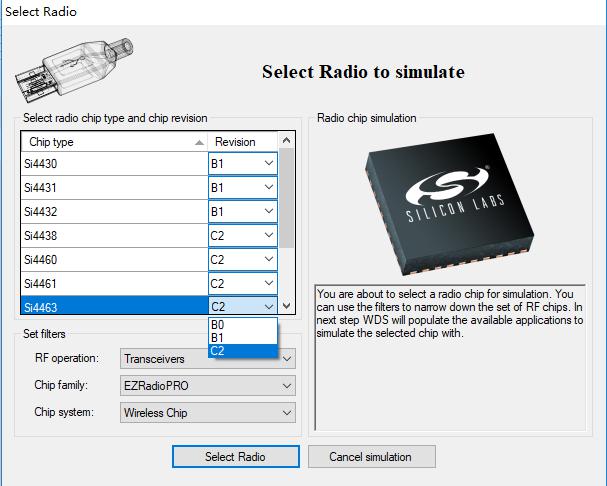The width and height of the screenshot is (607, 486).
Task: Choose revision B1 from the open list
Action: click(x=243, y=338)
